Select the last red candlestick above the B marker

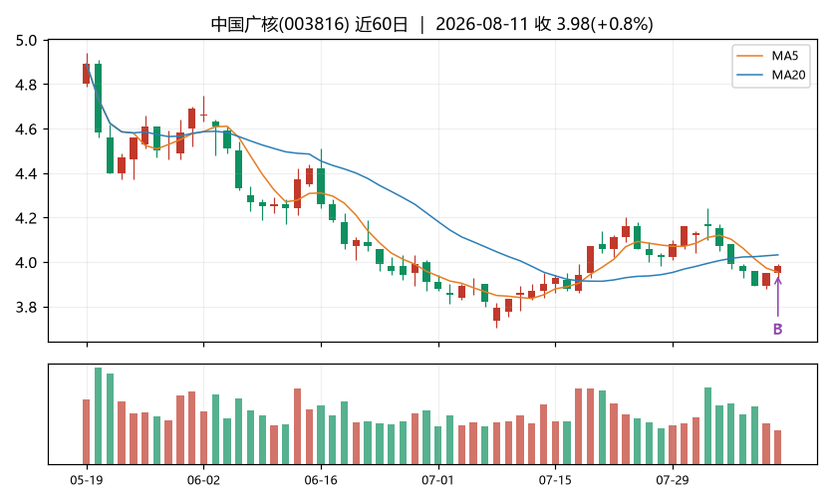[x=778, y=269]
